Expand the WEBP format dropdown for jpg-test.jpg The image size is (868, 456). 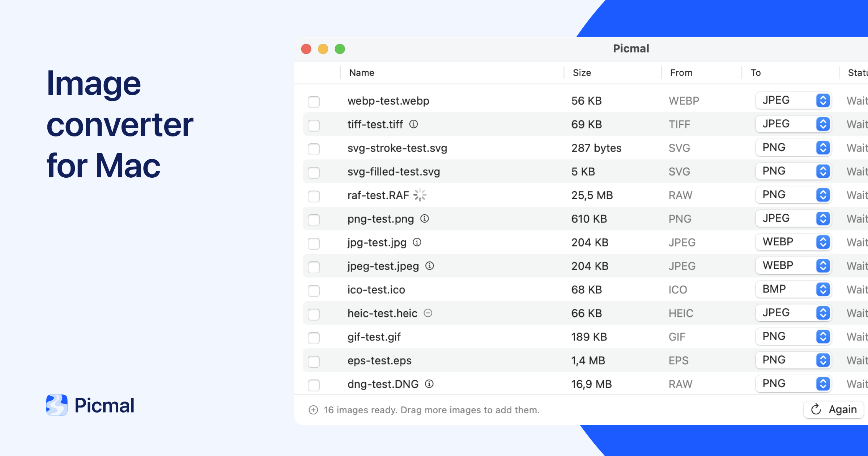point(793,242)
